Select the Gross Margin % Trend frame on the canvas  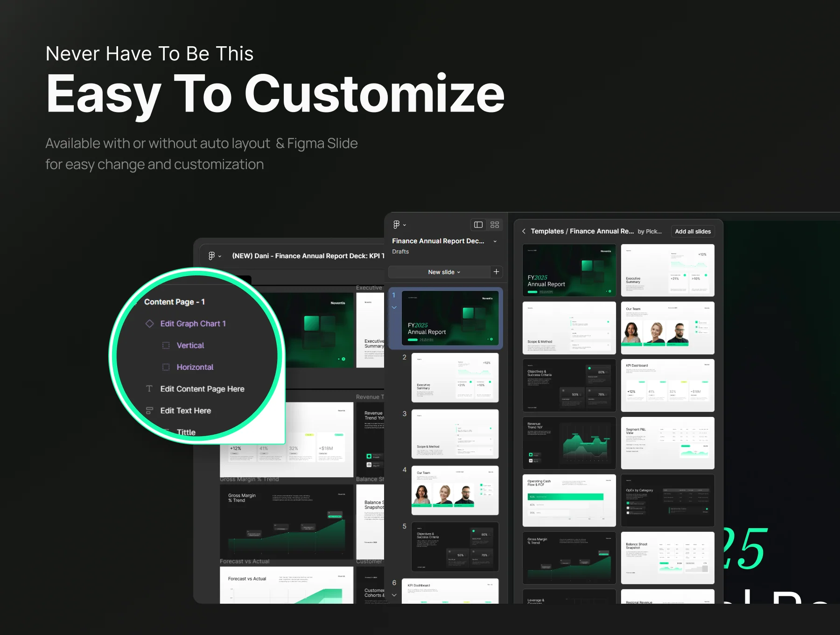click(x=287, y=522)
